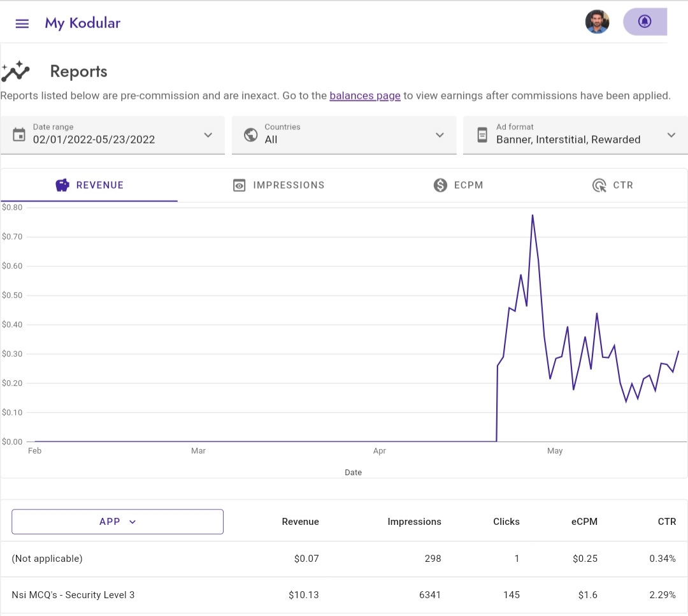Screen dimensions: 688x616
Task: Click the calendar icon in Date range
Action: [x=19, y=134]
